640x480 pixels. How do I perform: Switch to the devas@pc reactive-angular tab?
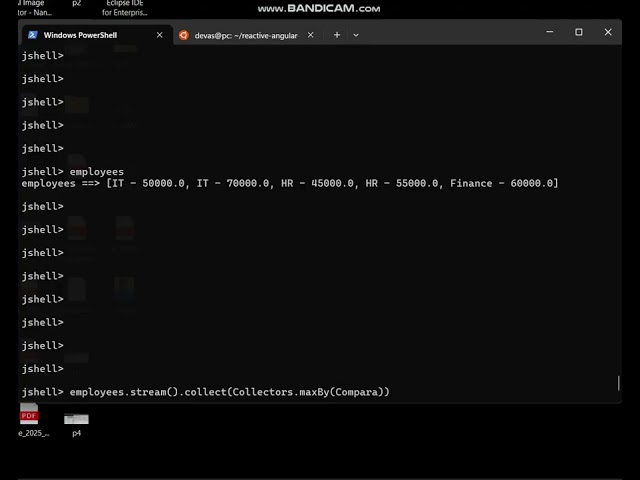coord(245,35)
